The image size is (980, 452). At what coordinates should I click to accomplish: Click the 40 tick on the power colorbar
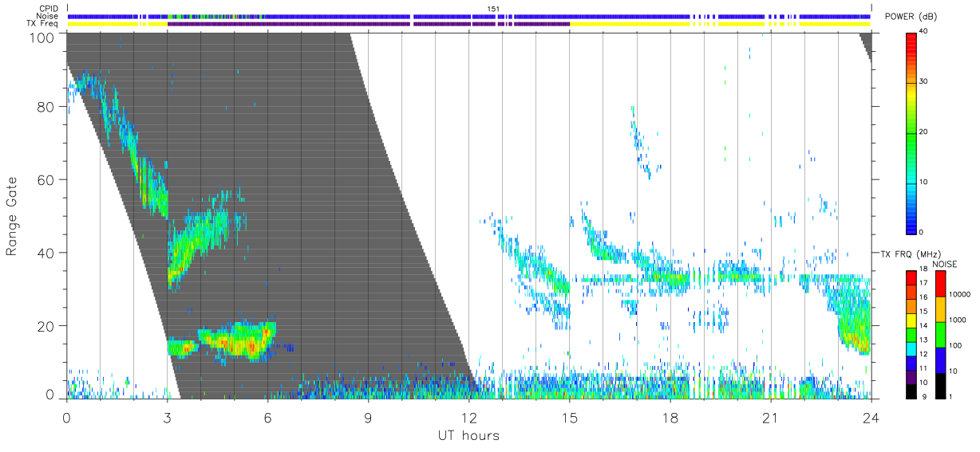click(924, 32)
